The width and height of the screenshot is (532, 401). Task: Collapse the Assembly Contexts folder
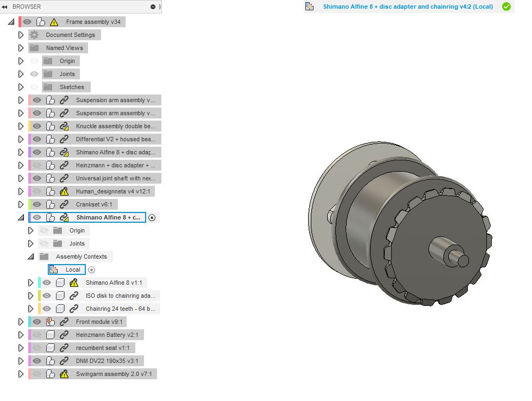pyautogui.click(x=31, y=257)
